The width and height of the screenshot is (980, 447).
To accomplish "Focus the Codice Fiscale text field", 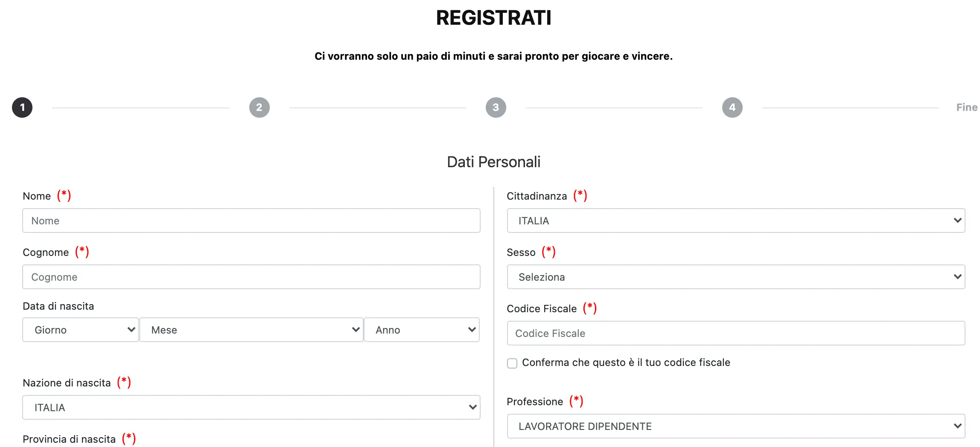I will 736,333.
